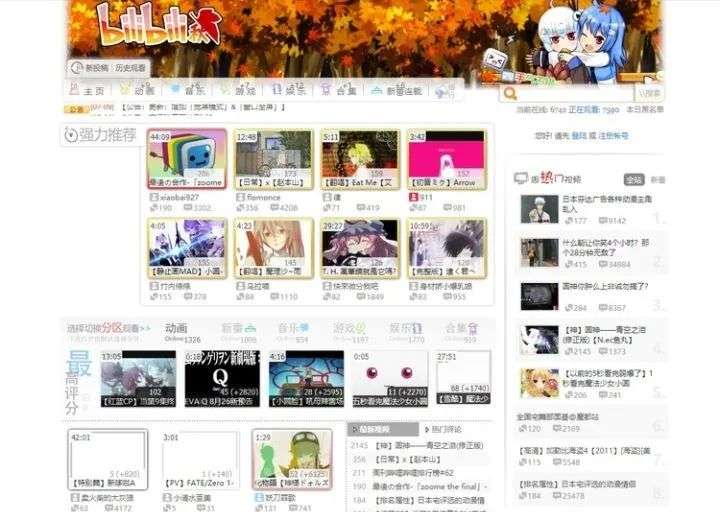Viewport: 720px width, 512px height.
Task: Open the 红蓝CP top-rated thumbnail
Action: click(138, 379)
